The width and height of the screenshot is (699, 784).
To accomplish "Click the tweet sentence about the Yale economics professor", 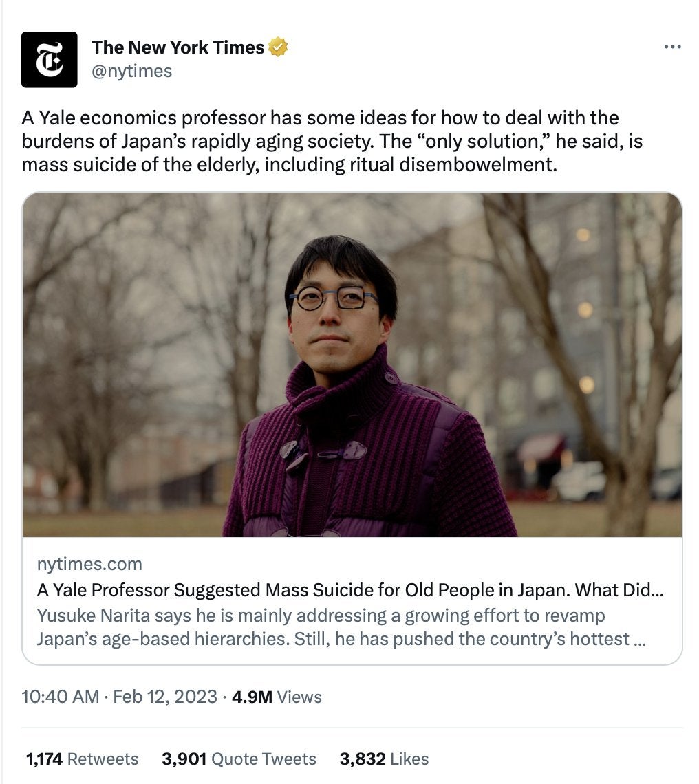I will [320, 118].
